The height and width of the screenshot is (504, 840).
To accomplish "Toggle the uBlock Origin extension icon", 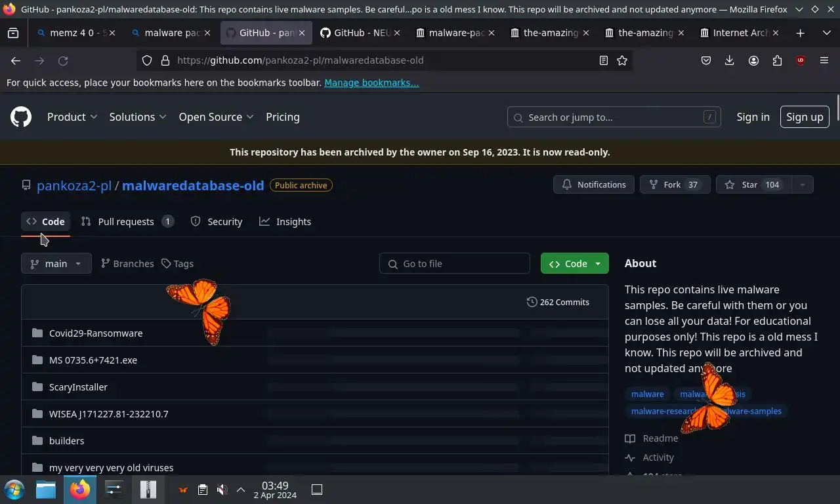I will click(x=800, y=60).
